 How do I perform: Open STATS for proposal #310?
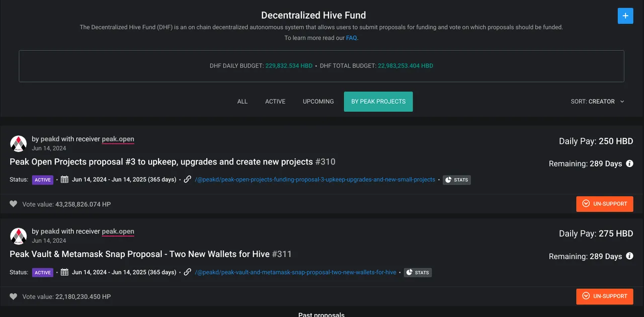[457, 180]
